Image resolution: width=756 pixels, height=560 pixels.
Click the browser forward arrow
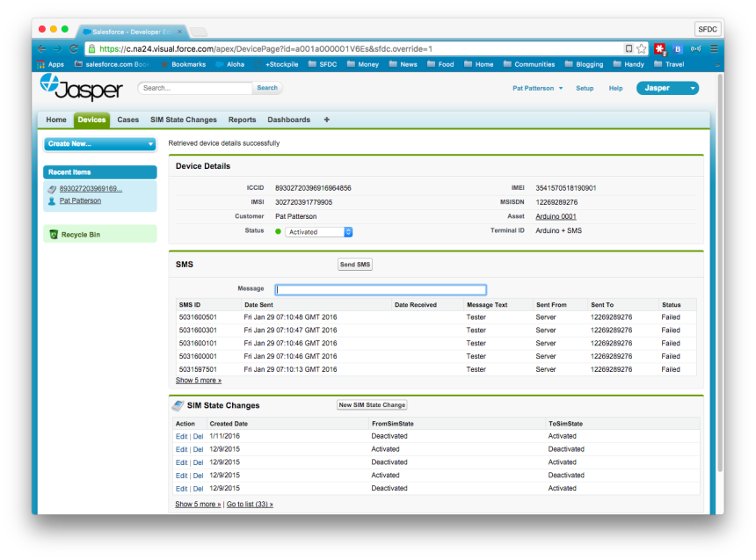[58, 48]
